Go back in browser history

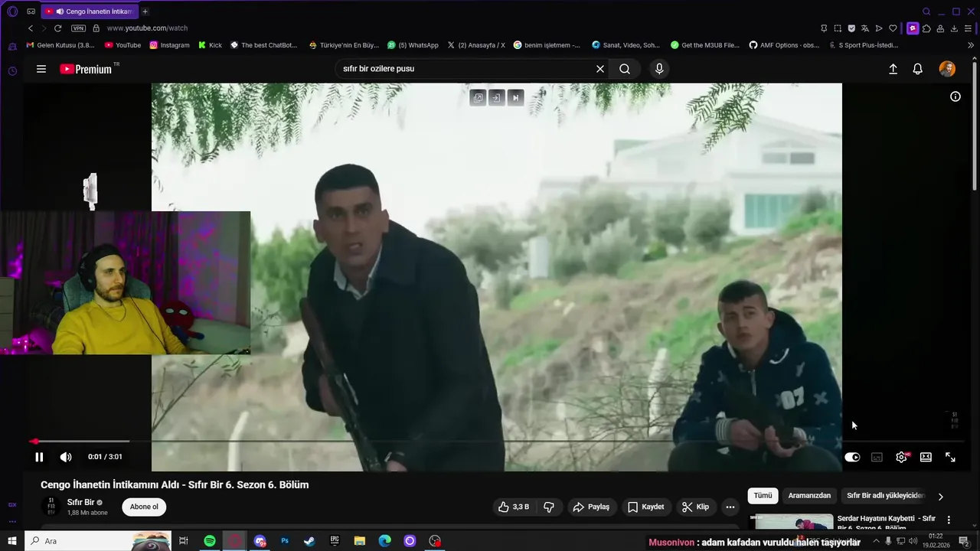31,28
